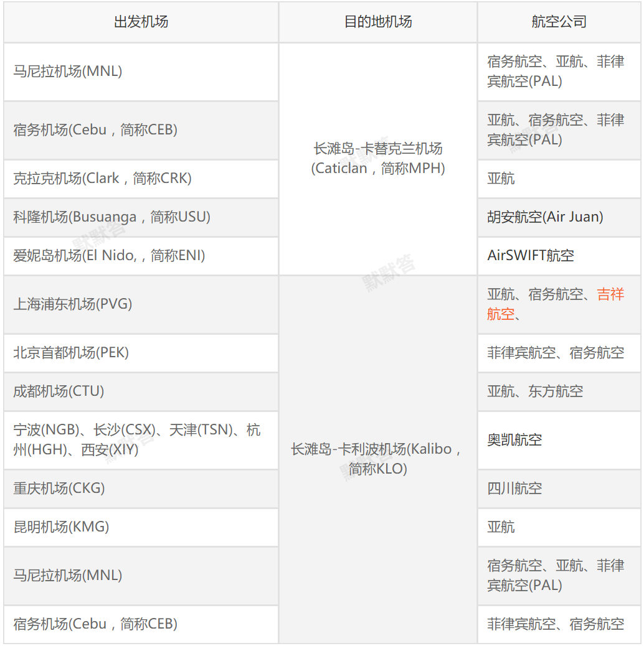Click the 长滩岛-卡替克兰机场(Caticlan) destination cell
The height and width of the screenshot is (646, 644).
pyautogui.click(x=378, y=159)
